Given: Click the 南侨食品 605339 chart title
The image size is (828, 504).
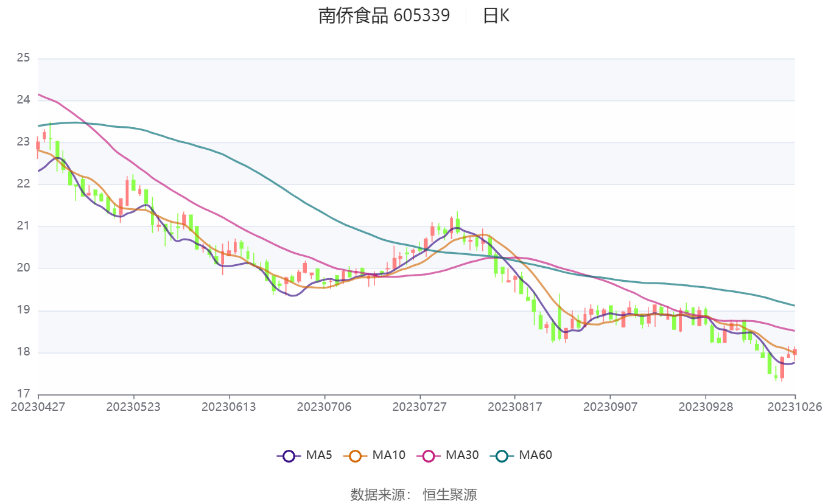Looking at the screenshot, I should pyautogui.click(x=384, y=16).
